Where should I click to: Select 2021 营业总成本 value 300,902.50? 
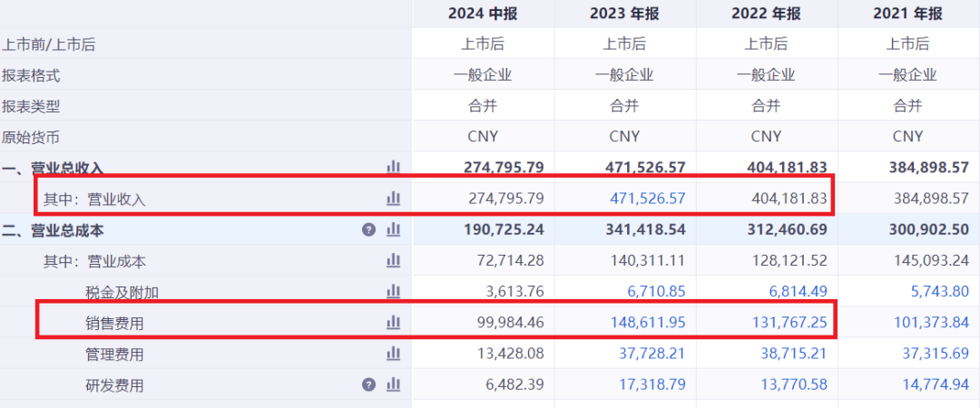point(929,230)
